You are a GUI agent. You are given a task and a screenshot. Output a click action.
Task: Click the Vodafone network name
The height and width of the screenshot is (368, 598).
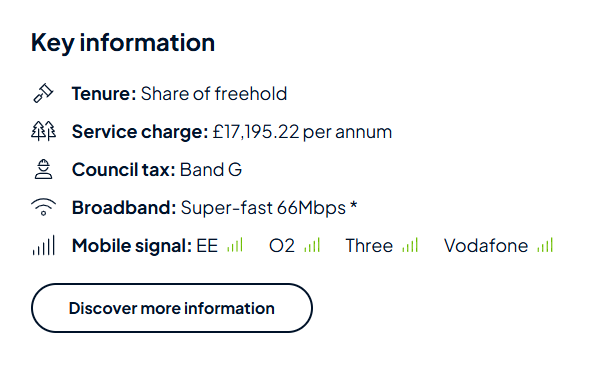(x=486, y=246)
